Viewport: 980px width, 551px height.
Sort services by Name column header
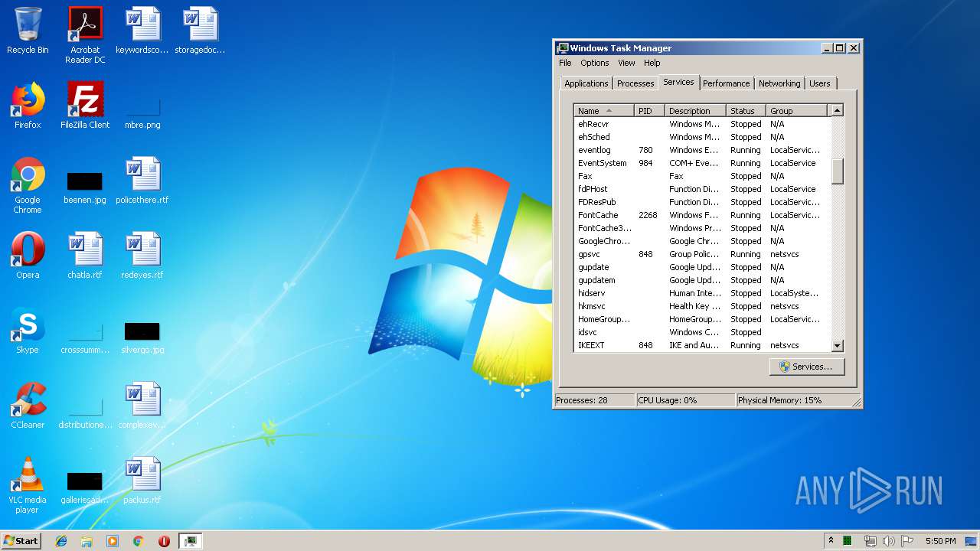click(x=604, y=111)
